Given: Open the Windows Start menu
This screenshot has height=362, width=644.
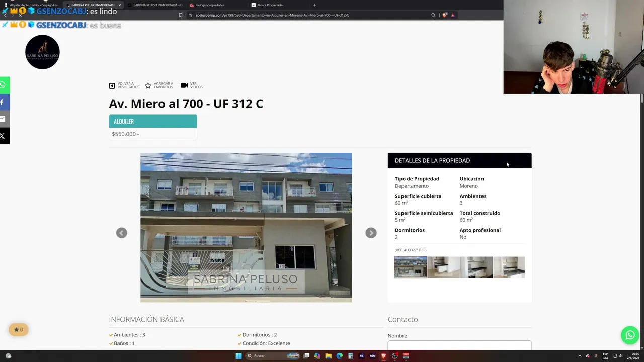Looking at the screenshot, I should pos(238,356).
